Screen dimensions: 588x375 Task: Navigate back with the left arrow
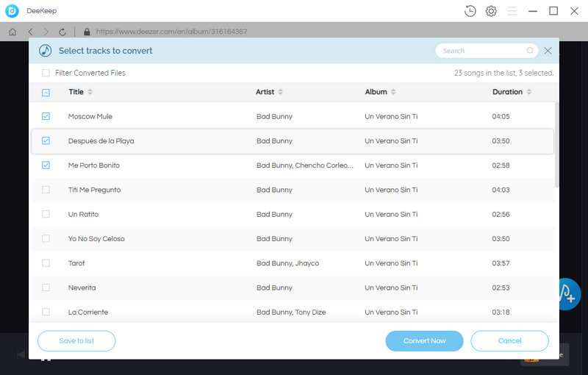point(31,32)
